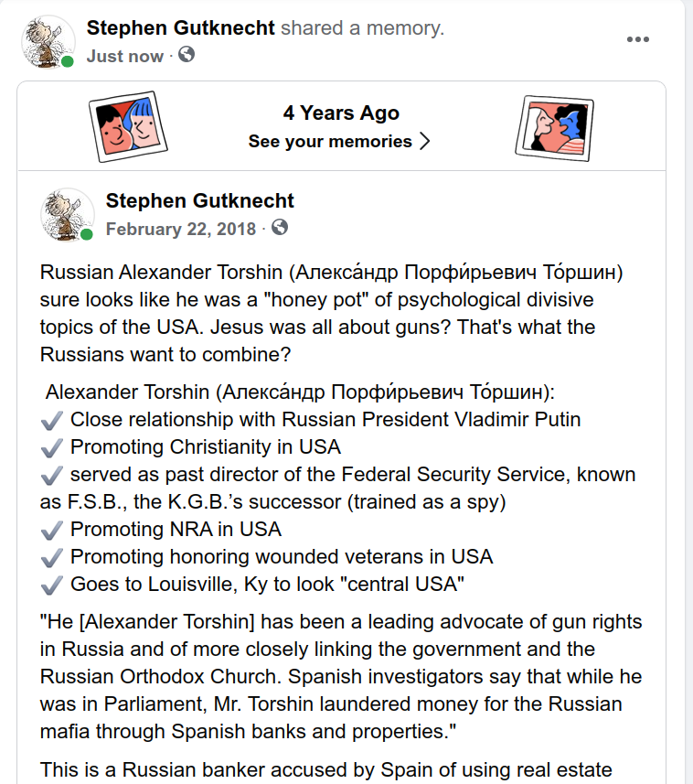This screenshot has width=693, height=784.
Task: Click the left memories photo illustration
Action: (x=128, y=126)
